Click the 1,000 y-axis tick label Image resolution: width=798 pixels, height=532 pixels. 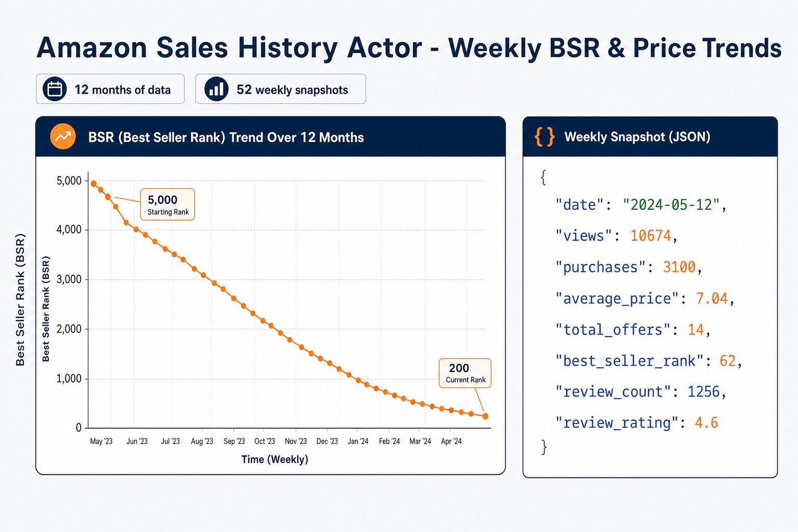click(69, 379)
